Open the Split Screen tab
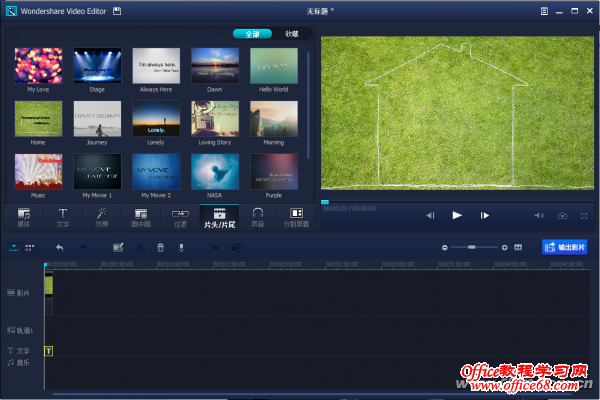600x400 pixels. (x=296, y=217)
